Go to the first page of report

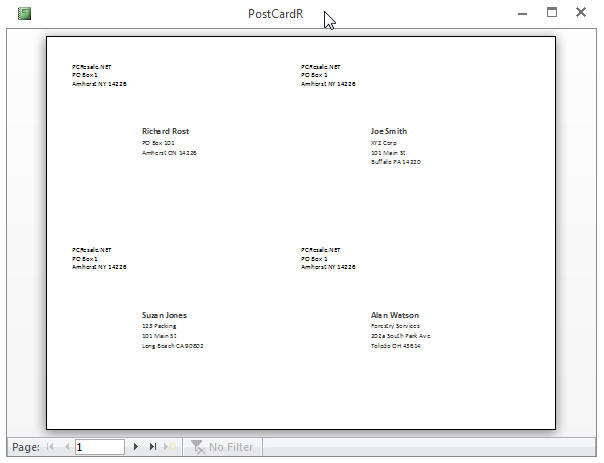tap(50, 447)
